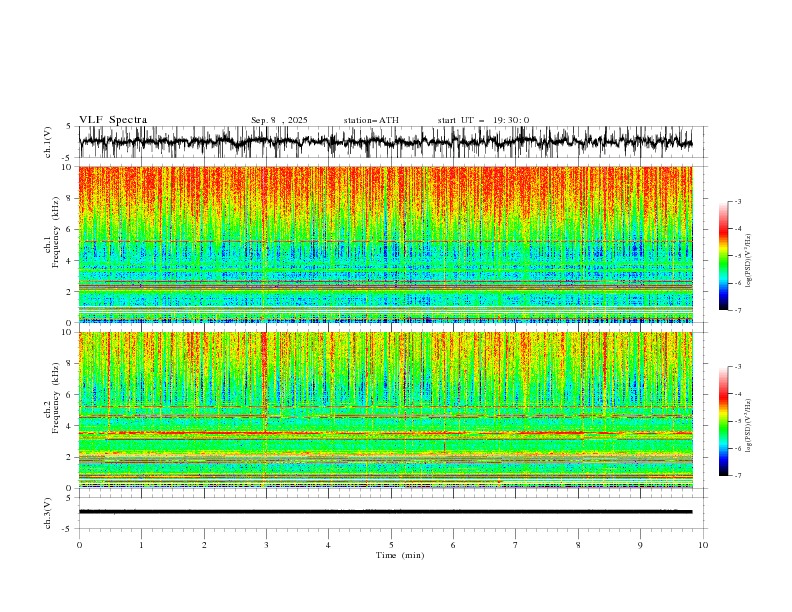Click the "Time (min)" axis label

pyautogui.click(x=400, y=555)
